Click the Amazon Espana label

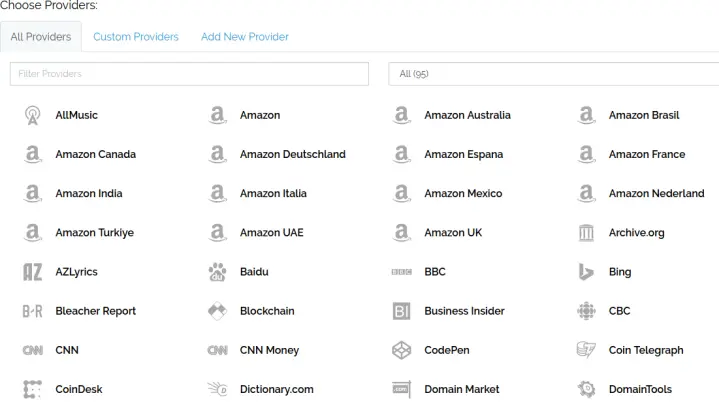click(464, 154)
